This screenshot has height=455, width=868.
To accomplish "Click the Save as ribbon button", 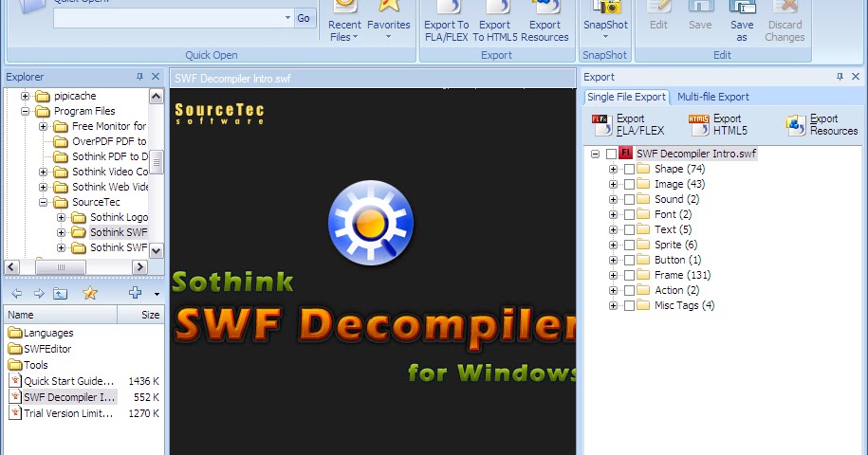I will click(x=742, y=22).
